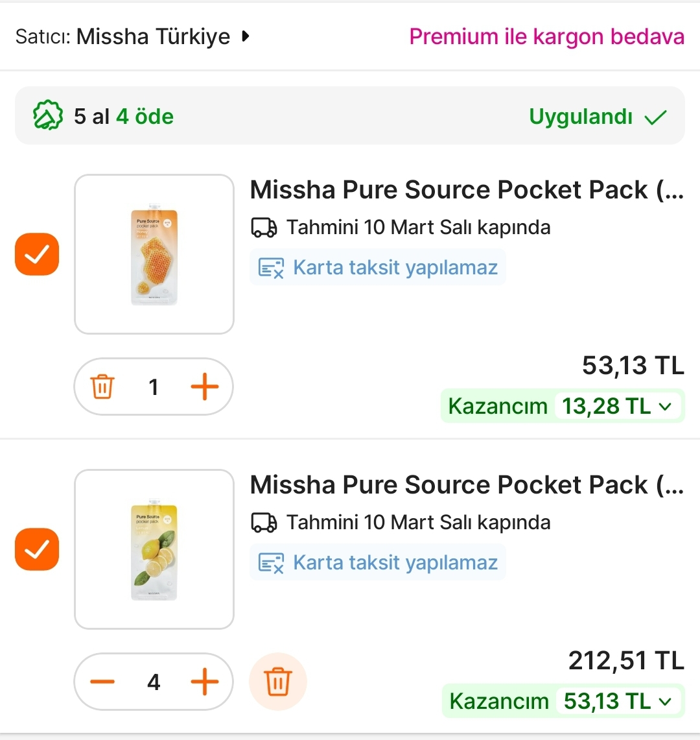Image resolution: width=700 pixels, height=740 pixels.
Task: Tap the 5 al 4 öde campaign badge icon
Action: pos(48,117)
